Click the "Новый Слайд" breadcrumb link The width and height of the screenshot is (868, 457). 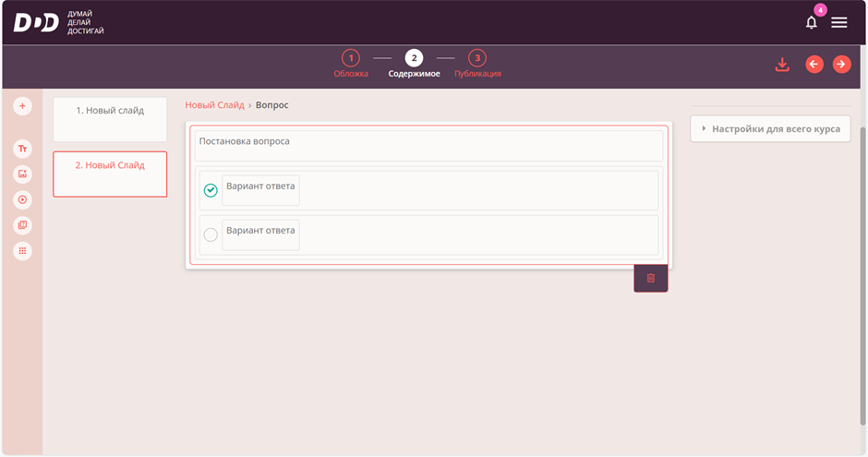214,105
